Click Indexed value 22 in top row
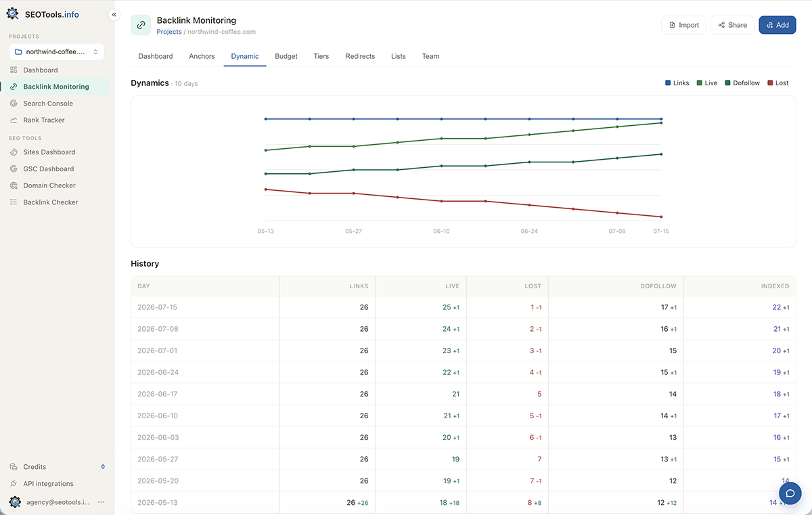Viewport: 812px width, 515px height. pos(777,307)
